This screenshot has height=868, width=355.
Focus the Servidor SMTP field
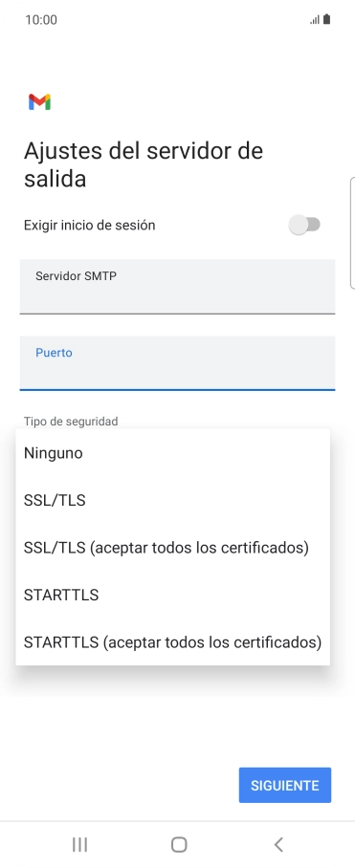point(177,287)
